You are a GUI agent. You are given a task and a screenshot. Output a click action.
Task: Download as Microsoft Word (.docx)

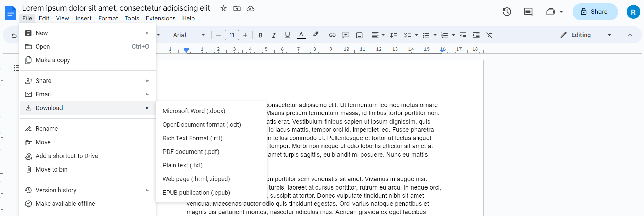(x=211, y=111)
